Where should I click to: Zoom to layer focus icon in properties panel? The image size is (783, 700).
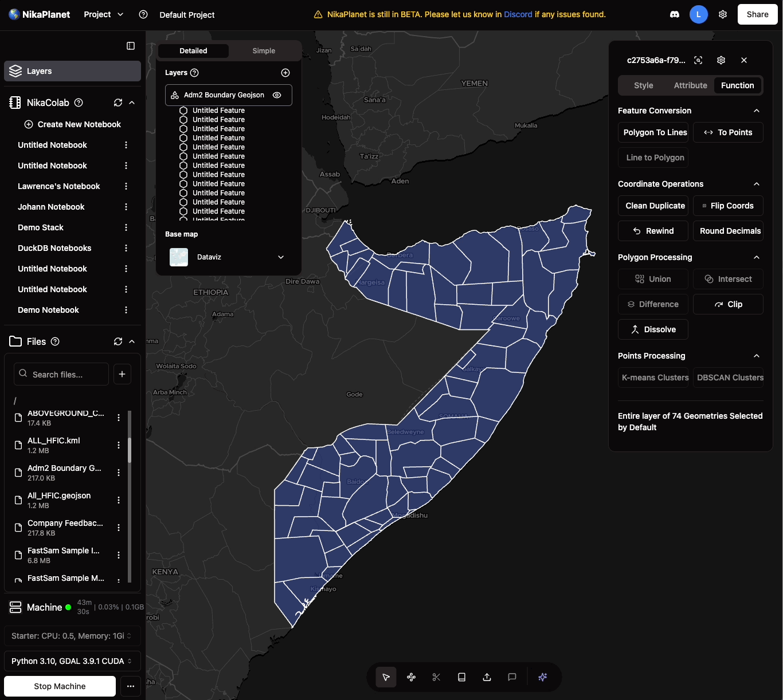tap(698, 60)
